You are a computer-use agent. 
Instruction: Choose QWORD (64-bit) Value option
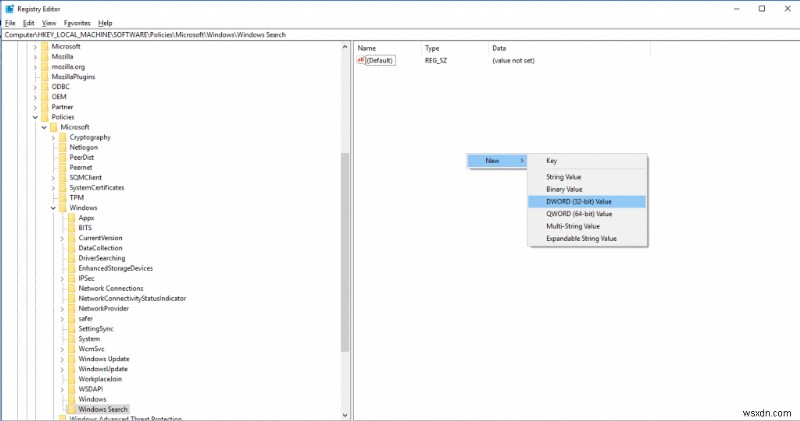tap(587, 214)
